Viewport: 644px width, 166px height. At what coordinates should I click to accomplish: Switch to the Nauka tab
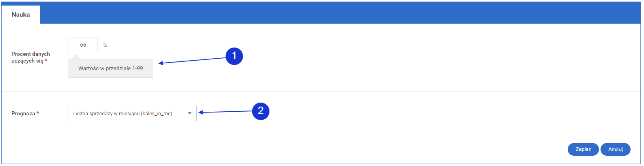pyautogui.click(x=21, y=15)
